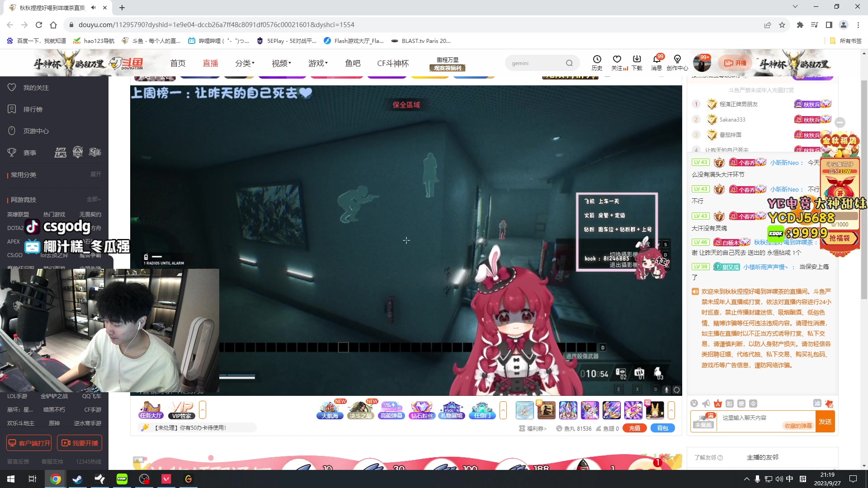Image resolution: width=868 pixels, height=488 pixels.
Task: Click the 充值 recharge button
Action: point(635,428)
